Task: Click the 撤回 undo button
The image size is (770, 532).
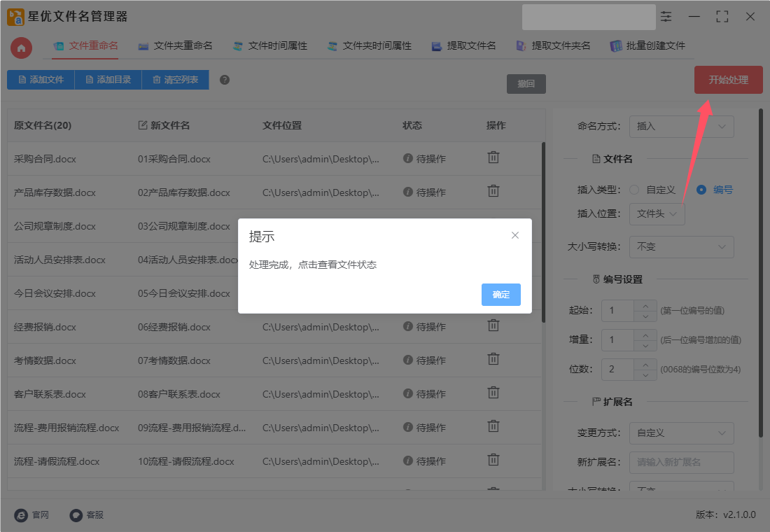Action: [x=526, y=83]
